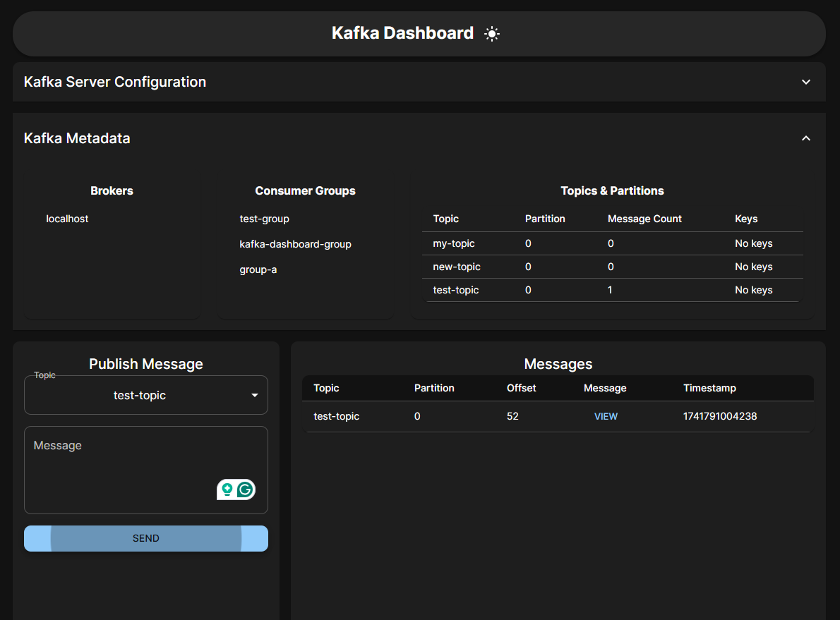Screen dimensions: 840x620
Task: Focus the Message text area
Action: coord(145,470)
